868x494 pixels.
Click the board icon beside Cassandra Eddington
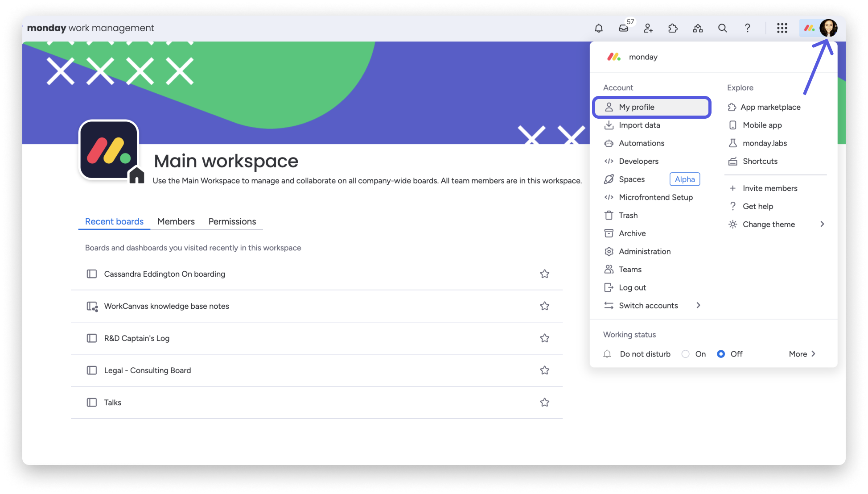(91, 274)
